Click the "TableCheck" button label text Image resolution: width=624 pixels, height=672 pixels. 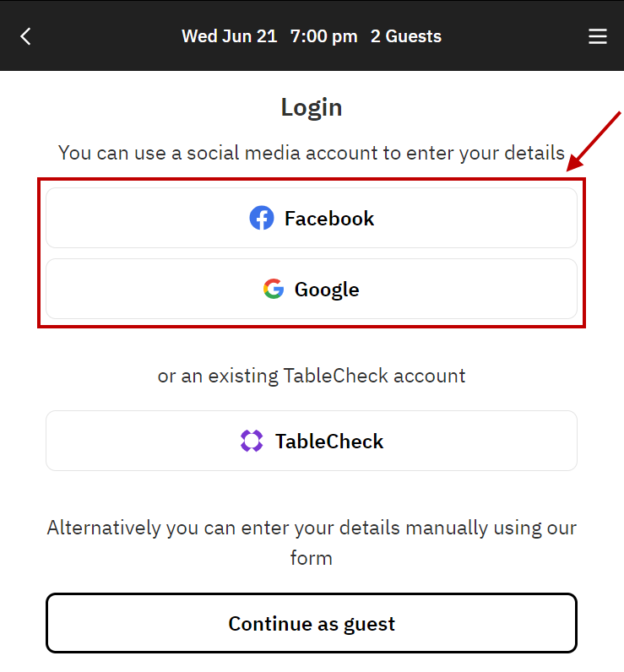329,442
